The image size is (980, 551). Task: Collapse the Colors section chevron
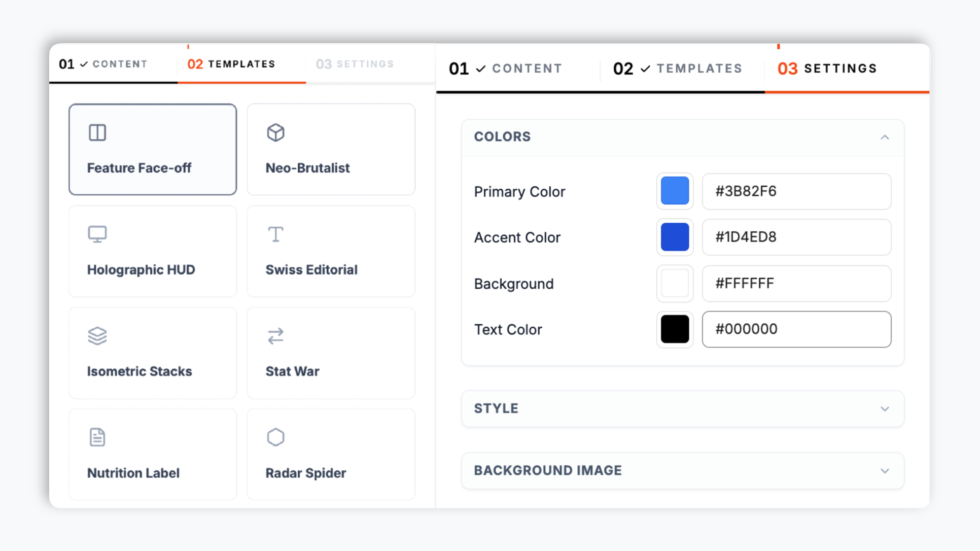click(x=885, y=137)
